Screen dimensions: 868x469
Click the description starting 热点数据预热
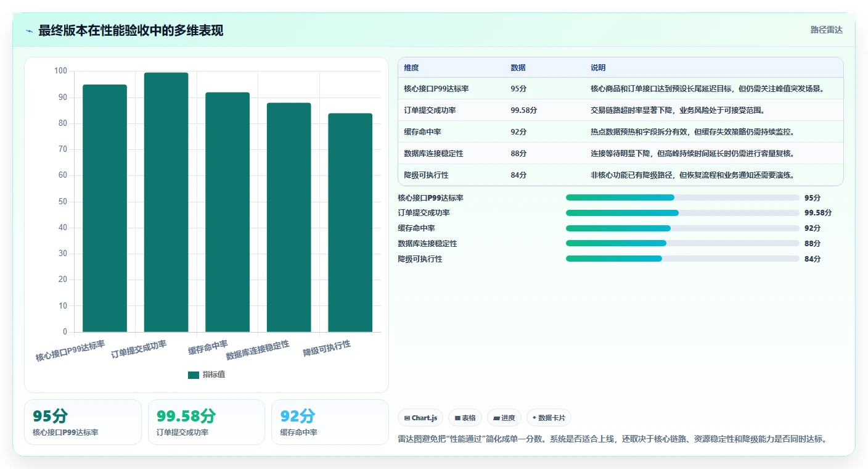(692, 132)
